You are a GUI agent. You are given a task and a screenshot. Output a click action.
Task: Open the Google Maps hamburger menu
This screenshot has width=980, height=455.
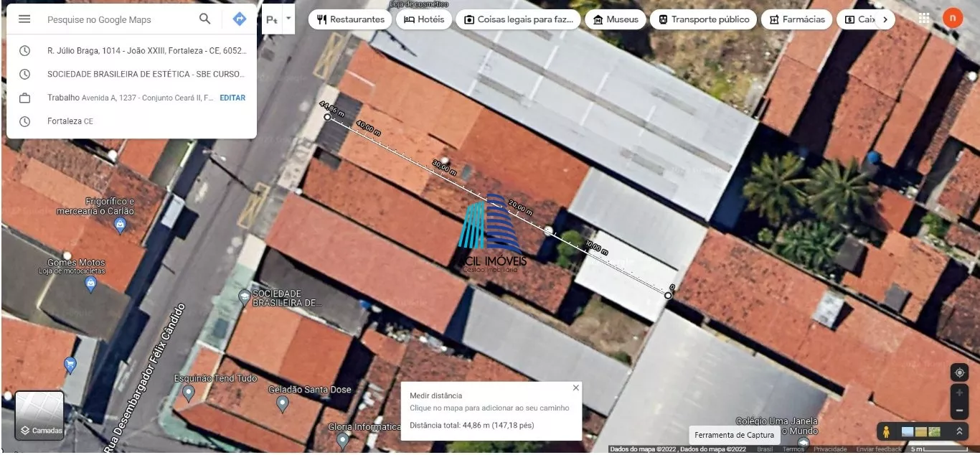[x=24, y=19]
